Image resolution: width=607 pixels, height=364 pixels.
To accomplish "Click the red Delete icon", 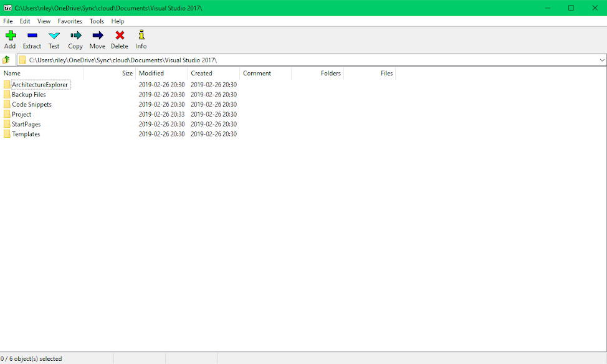I will (x=119, y=36).
